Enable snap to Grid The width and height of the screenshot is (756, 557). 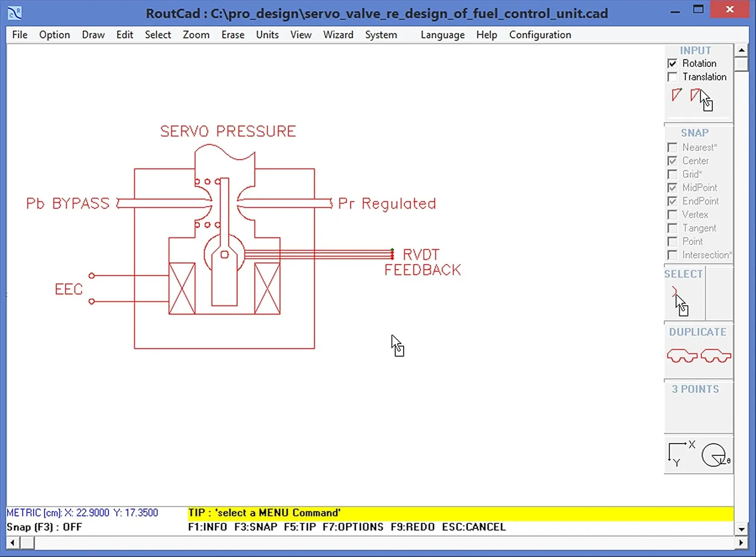pyautogui.click(x=672, y=174)
